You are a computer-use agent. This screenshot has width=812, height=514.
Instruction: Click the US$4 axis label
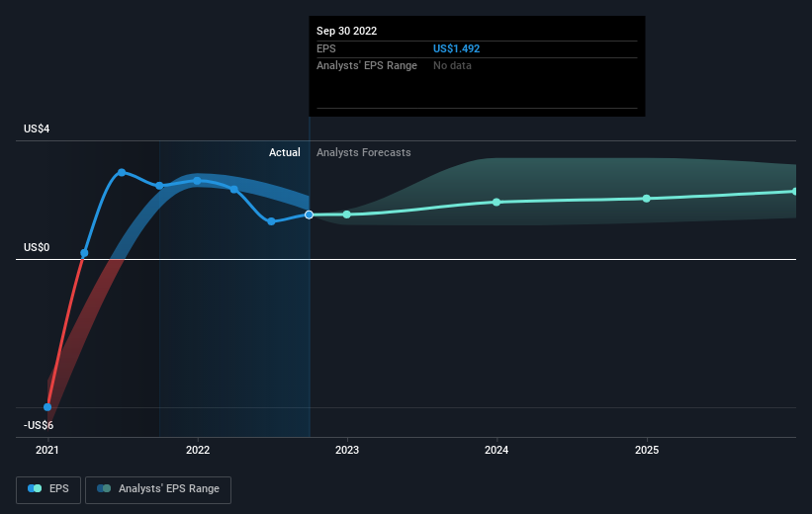coord(37,128)
